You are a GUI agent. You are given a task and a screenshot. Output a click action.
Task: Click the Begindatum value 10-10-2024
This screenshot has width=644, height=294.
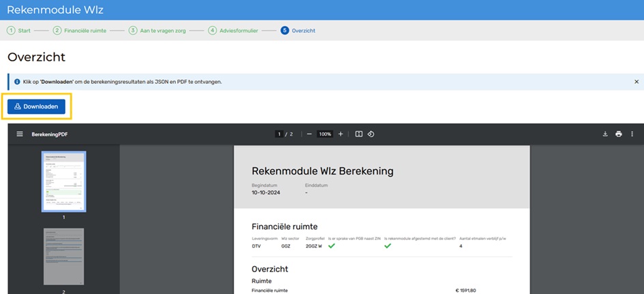pos(266,192)
